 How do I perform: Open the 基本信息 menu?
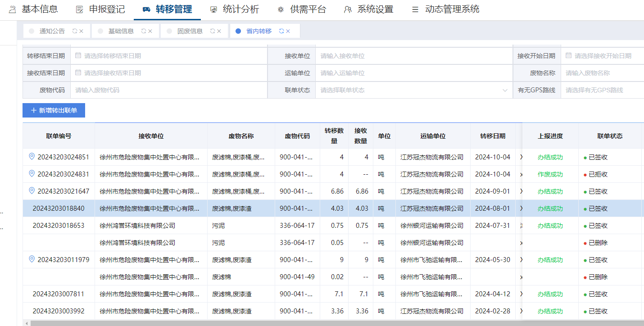click(x=33, y=9)
